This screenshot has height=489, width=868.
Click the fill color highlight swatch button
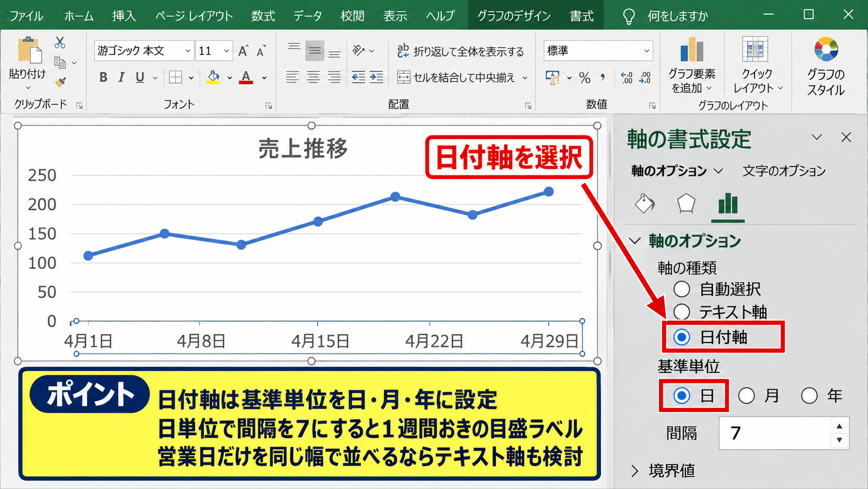pos(213,77)
